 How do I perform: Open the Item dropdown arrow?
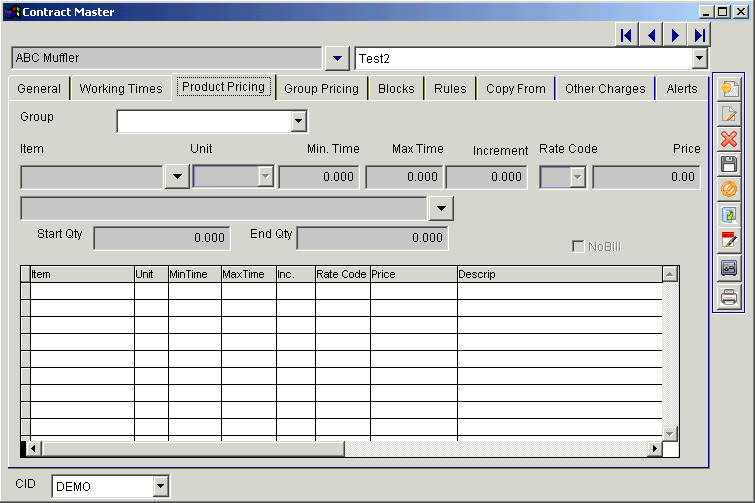pyautogui.click(x=176, y=177)
